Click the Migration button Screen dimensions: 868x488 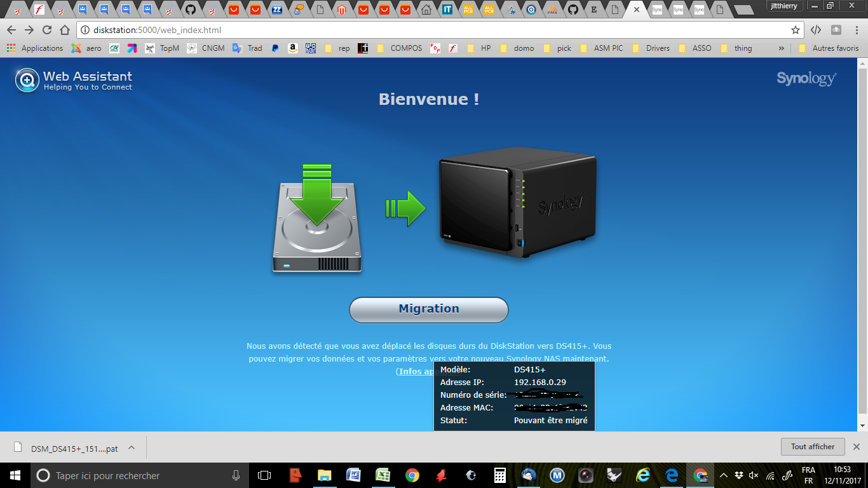tap(429, 309)
